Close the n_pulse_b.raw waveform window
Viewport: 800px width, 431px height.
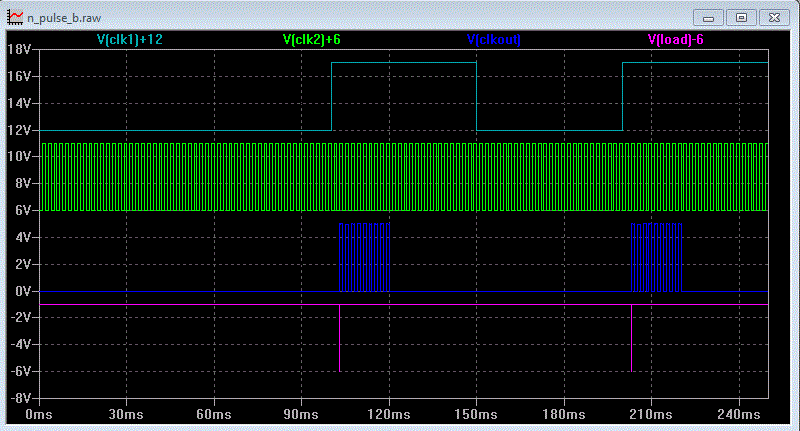point(774,17)
